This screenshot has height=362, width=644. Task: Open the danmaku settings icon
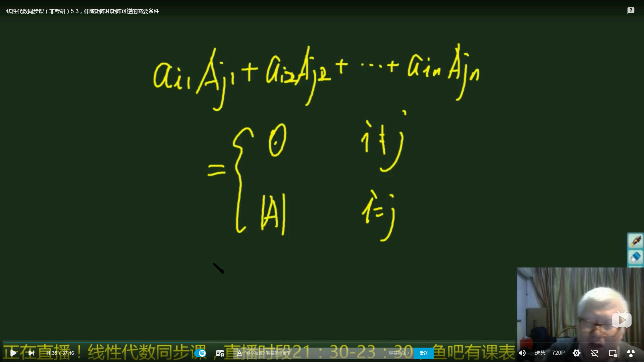(220, 353)
